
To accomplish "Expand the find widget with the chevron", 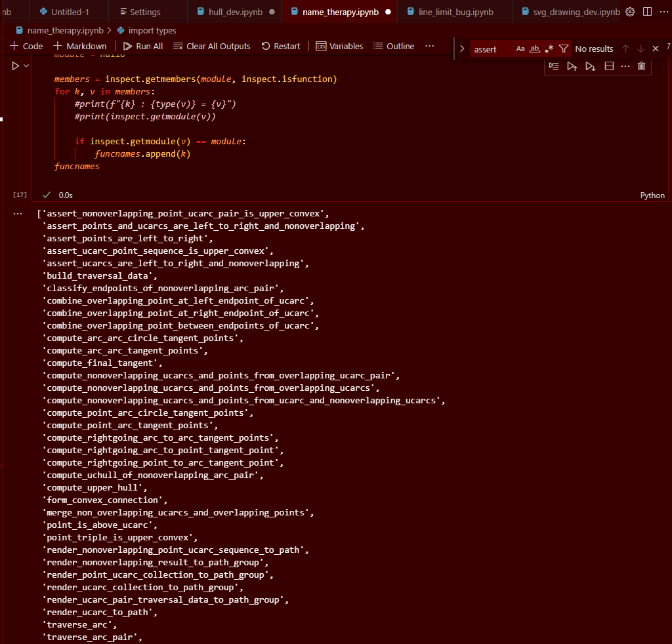I will tap(462, 48).
